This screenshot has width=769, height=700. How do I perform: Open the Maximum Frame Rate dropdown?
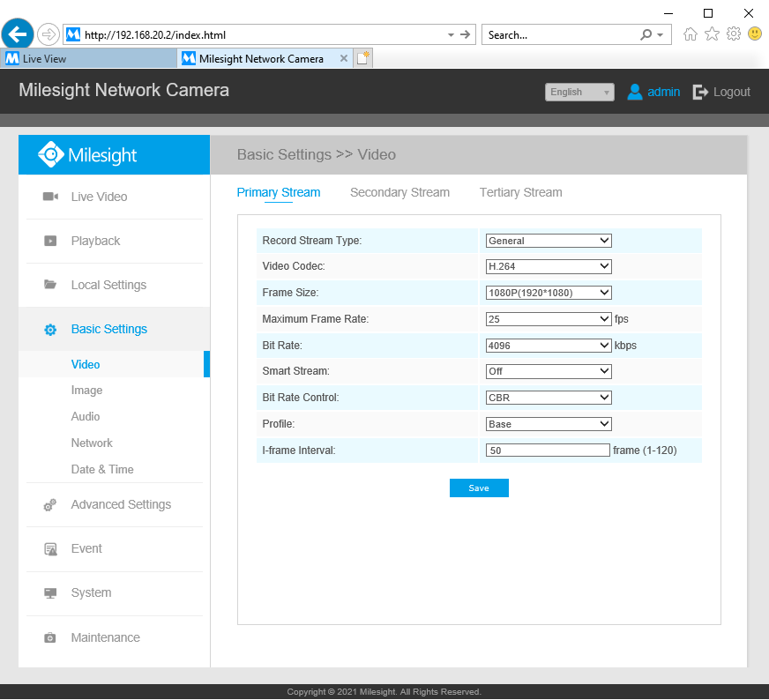pos(549,319)
